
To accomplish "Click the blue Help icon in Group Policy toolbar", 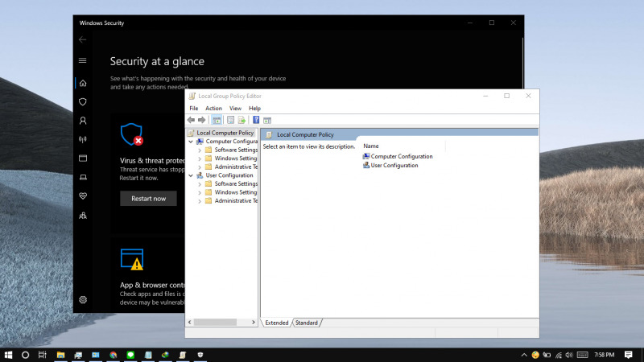I will click(x=256, y=120).
